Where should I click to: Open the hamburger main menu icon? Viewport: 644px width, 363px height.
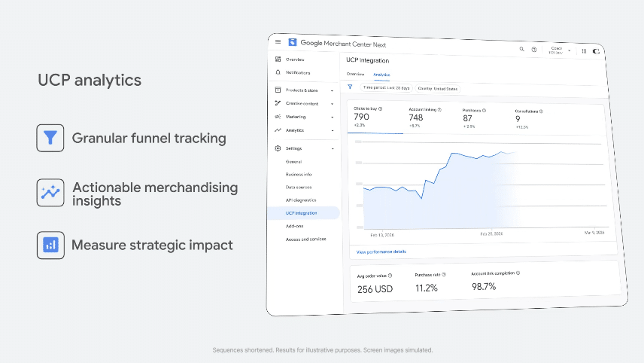coord(278,42)
